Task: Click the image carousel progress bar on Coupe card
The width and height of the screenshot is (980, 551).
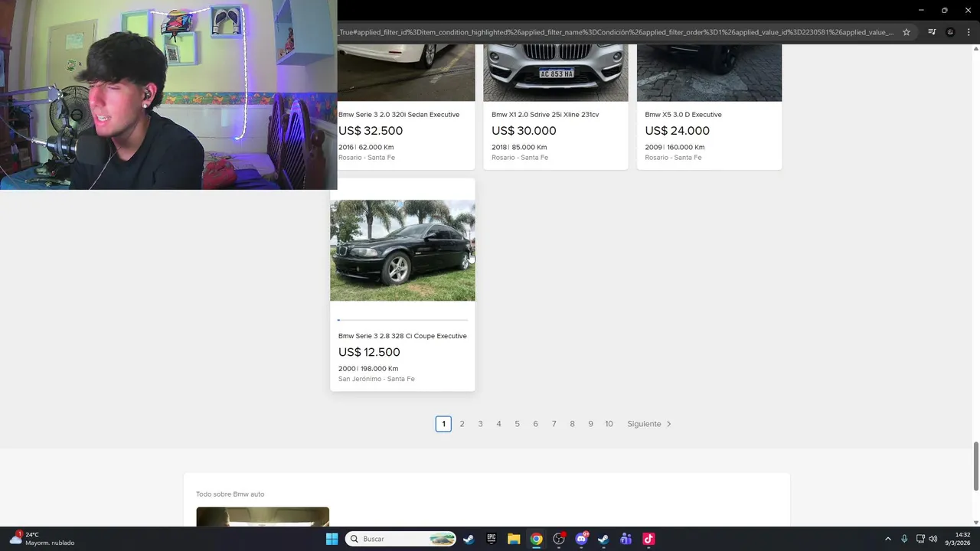Action: coord(403,320)
